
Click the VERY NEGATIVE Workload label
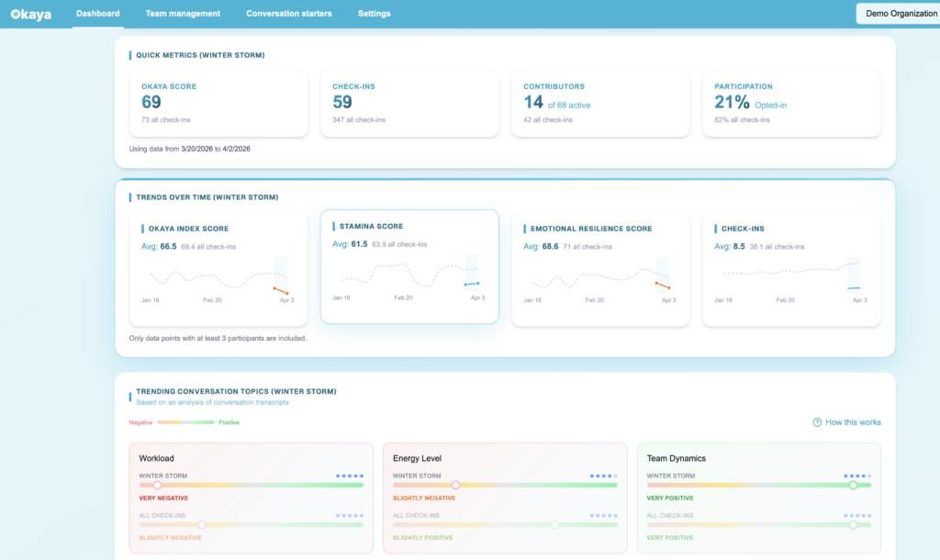(x=163, y=498)
